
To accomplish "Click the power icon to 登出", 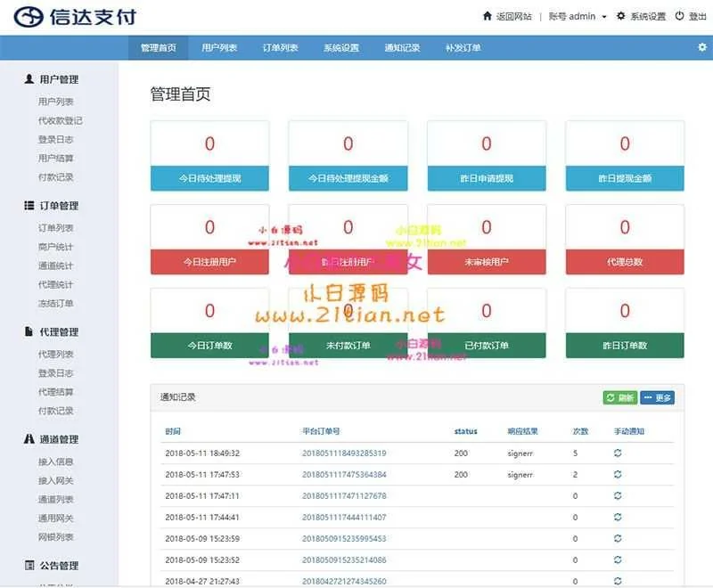I will pyautogui.click(x=679, y=16).
